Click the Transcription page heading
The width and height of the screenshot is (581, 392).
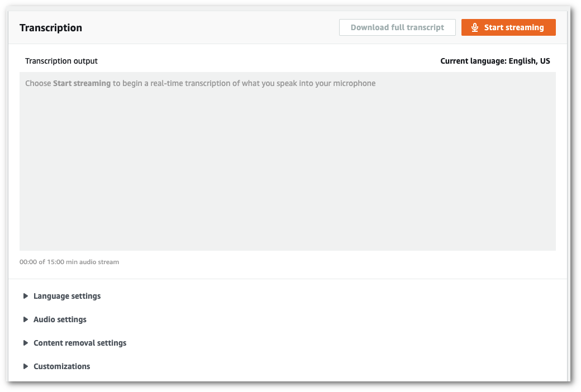(x=51, y=27)
